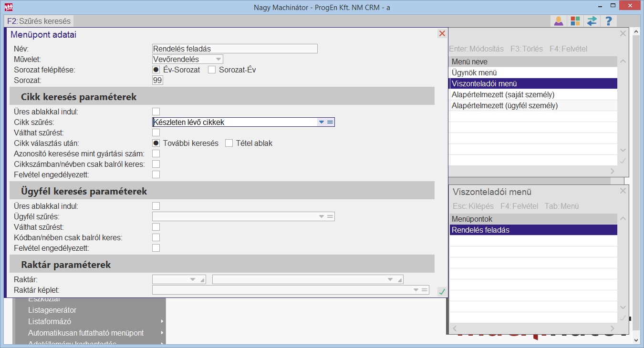Screen dimensions: 644x348
Task: Tick 'Azonosító keresése mint gyártási szám' checkbox
Action: (x=156, y=154)
